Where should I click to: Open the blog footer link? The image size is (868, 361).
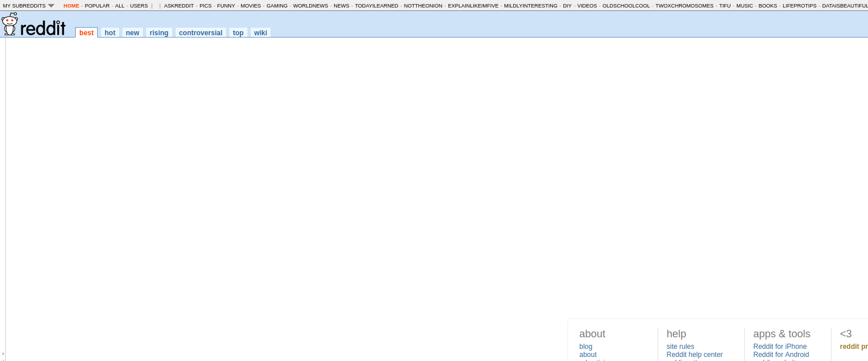586,347
